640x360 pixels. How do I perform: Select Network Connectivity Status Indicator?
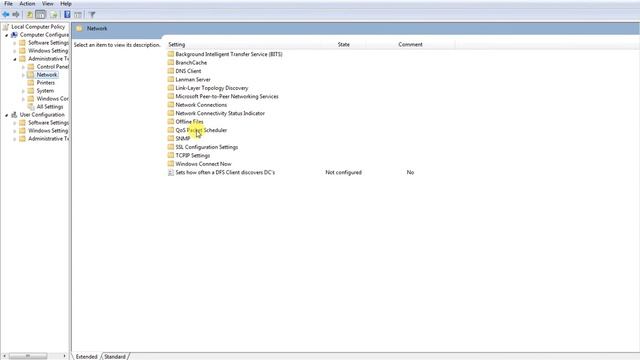click(220, 113)
